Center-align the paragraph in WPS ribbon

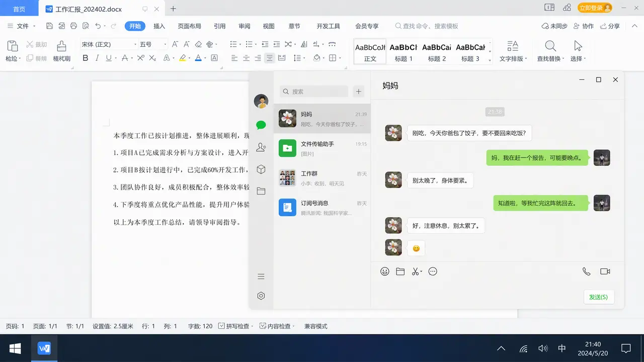tap(247, 58)
